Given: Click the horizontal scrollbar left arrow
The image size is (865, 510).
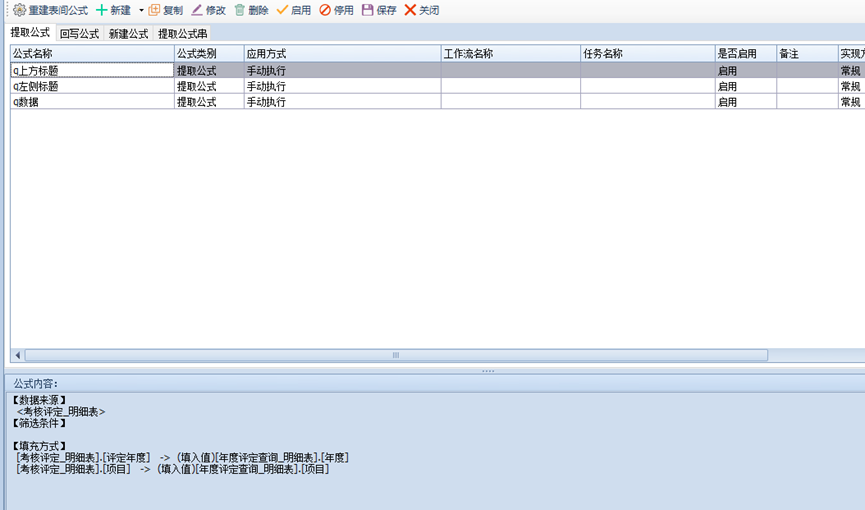Looking at the screenshot, I should click(17, 355).
